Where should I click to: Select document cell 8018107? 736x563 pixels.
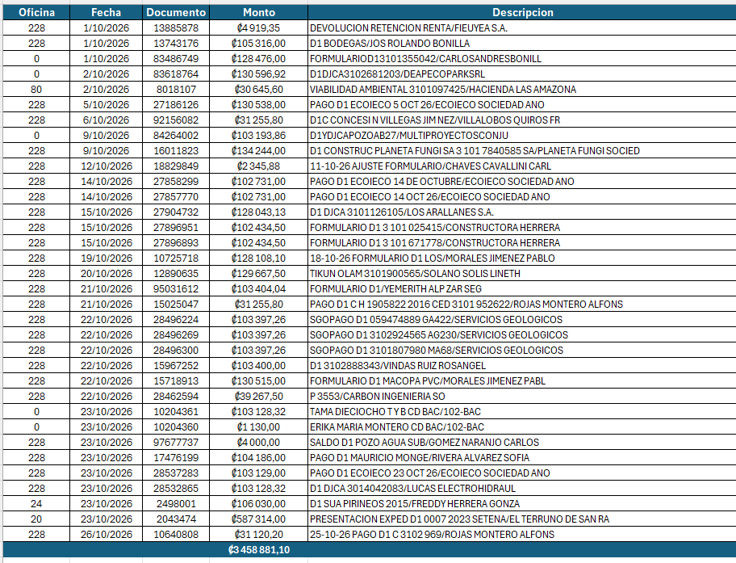pos(176,89)
